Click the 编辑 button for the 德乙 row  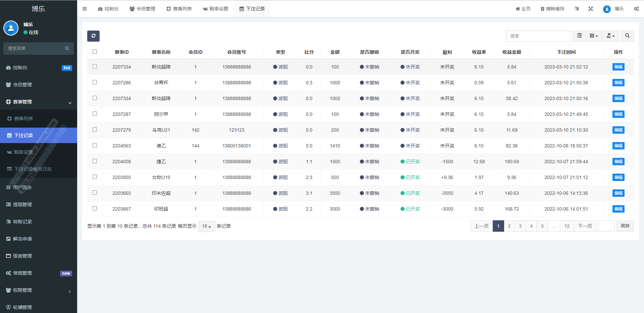[x=618, y=146]
